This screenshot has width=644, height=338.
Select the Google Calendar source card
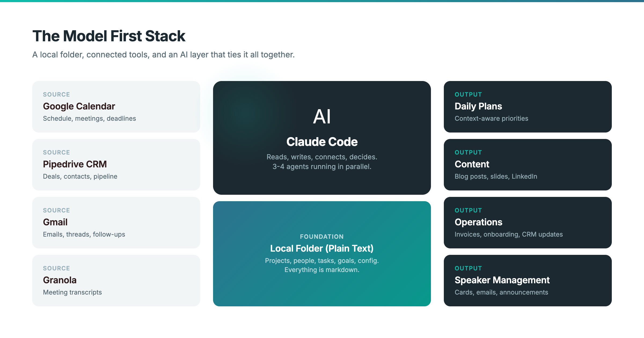116,107
